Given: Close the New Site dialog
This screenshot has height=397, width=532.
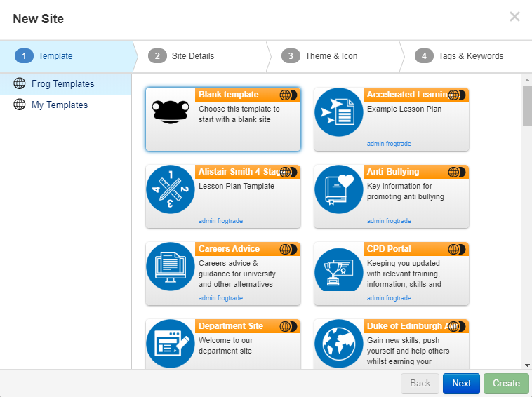Looking at the screenshot, I should tap(514, 16).
